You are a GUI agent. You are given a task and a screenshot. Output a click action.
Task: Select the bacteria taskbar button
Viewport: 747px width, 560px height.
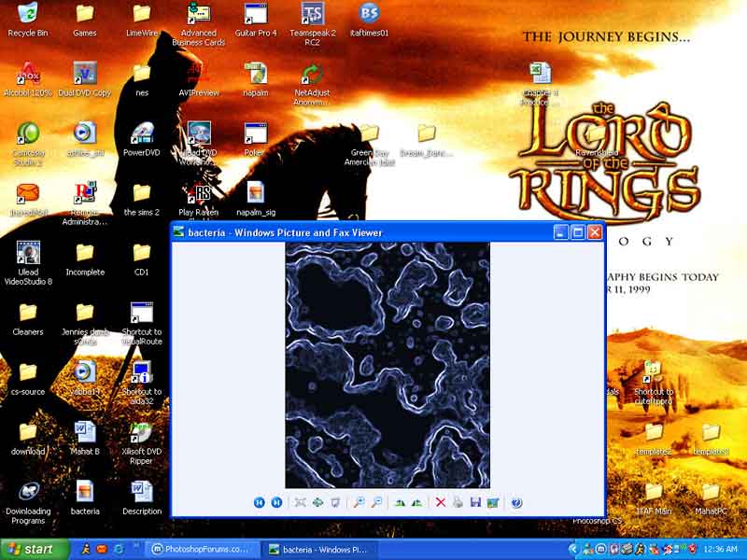(319, 549)
